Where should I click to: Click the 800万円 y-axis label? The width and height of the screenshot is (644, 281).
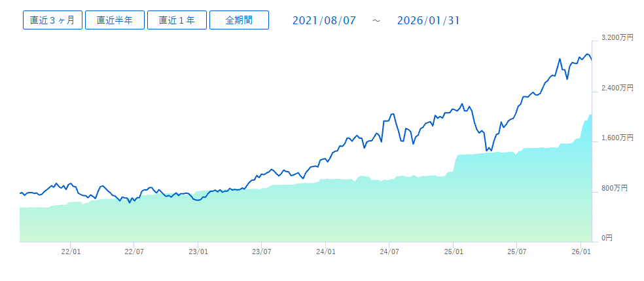(x=615, y=189)
